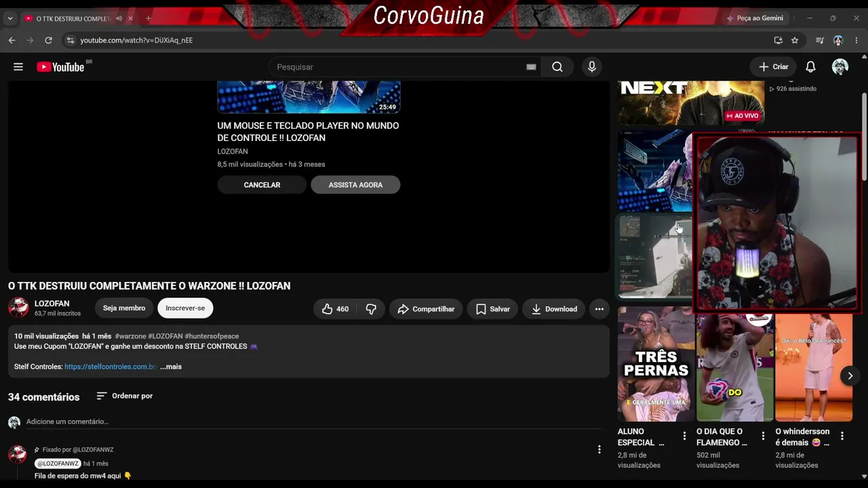
Task: Open the LOZOFAN channel name link
Action: [x=52, y=304]
